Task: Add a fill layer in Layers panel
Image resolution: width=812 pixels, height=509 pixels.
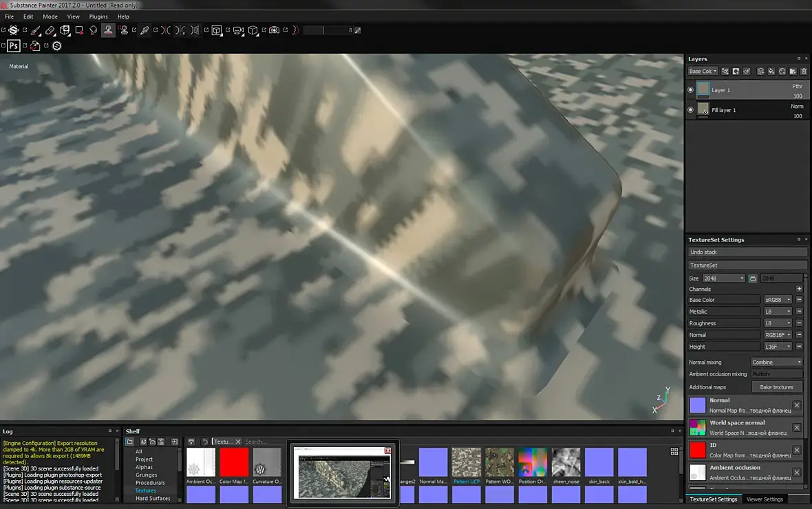Action: click(x=771, y=71)
